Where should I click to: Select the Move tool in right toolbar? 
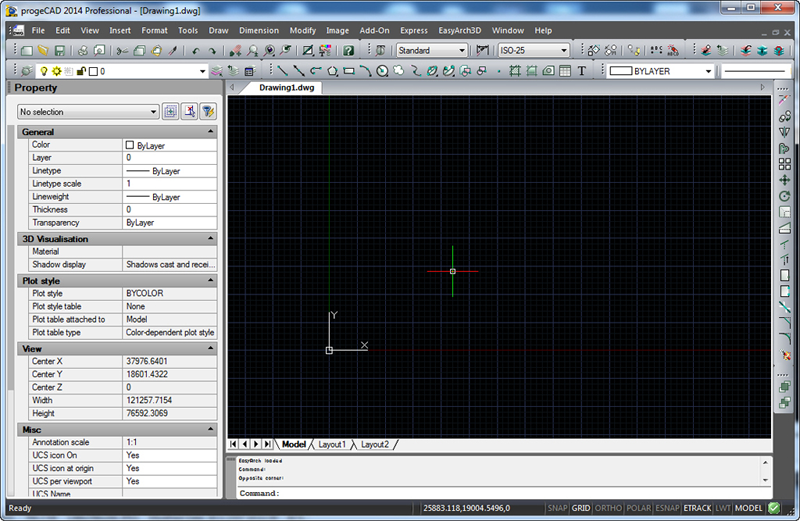point(785,180)
